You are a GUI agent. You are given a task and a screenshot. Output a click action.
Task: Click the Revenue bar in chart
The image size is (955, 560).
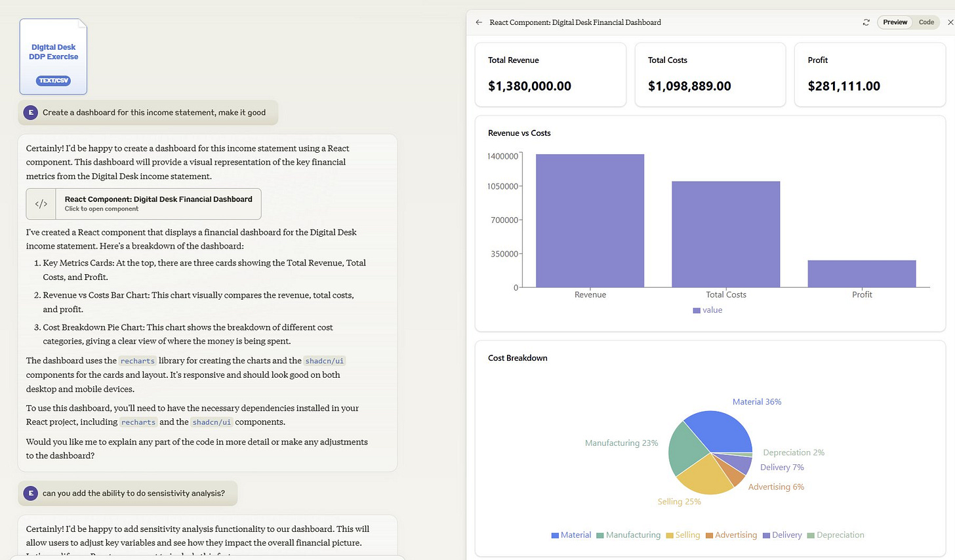coord(590,220)
